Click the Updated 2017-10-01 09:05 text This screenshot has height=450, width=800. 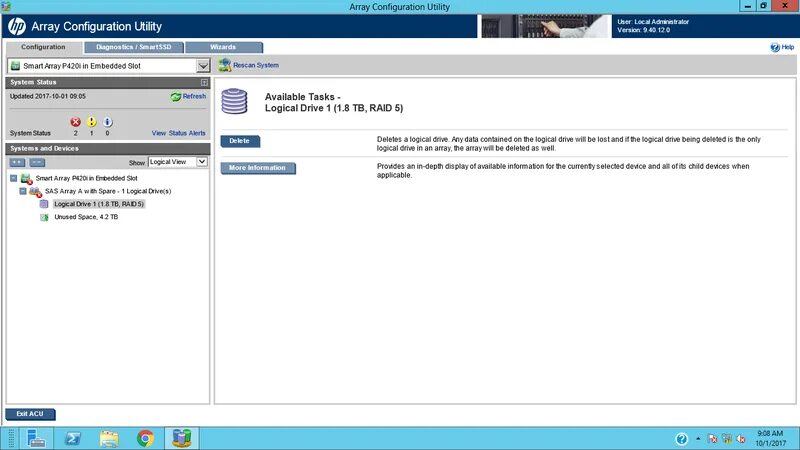[x=48, y=96]
